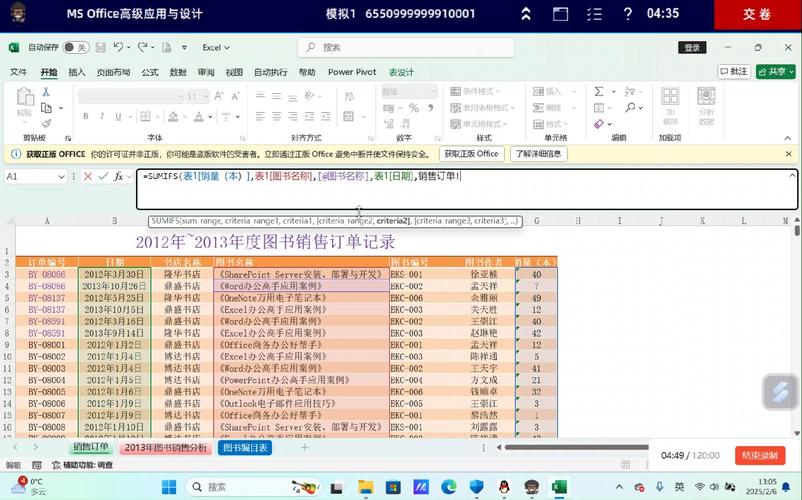Open the QQ penguin app in the taskbar

(504, 487)
